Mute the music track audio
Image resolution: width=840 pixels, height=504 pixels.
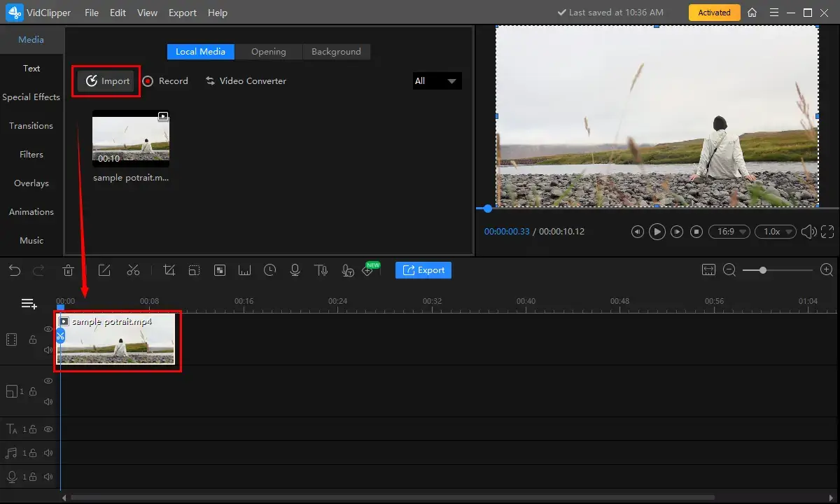tap(48, 453)
